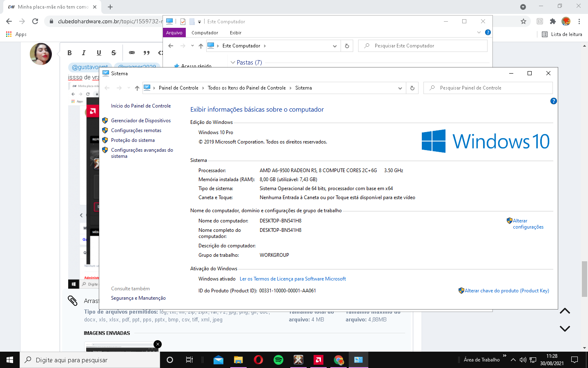Reload the Clube do Hardware page
This screenshot has width=588, height=368.
[35, 21]
